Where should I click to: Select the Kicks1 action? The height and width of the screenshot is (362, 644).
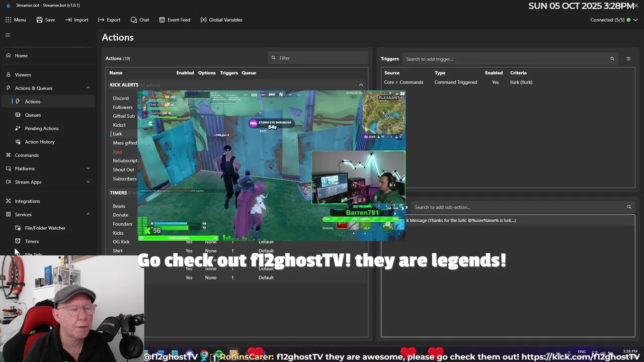pyautogui.click(x=119, y=125)
